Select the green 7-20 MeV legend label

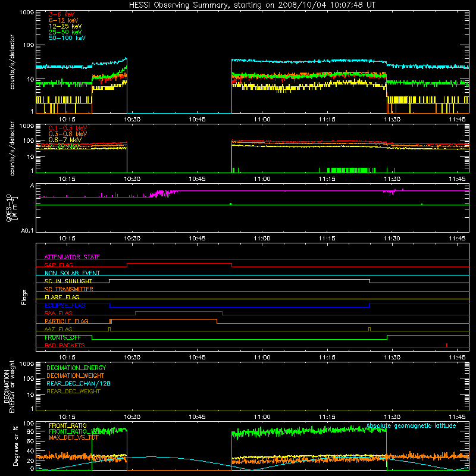click(x=64, y=146)
